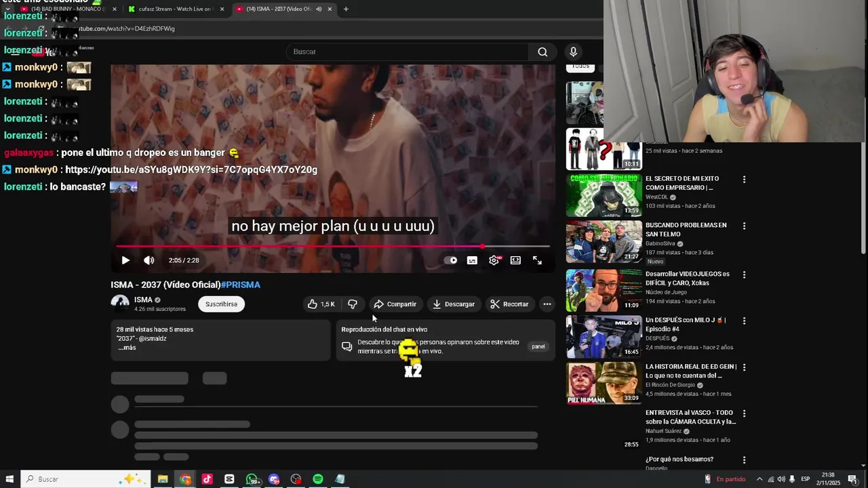Open more actions ellipsis under video
The width and height of the screenshot is (868, 488).
[x=547, y=304]
